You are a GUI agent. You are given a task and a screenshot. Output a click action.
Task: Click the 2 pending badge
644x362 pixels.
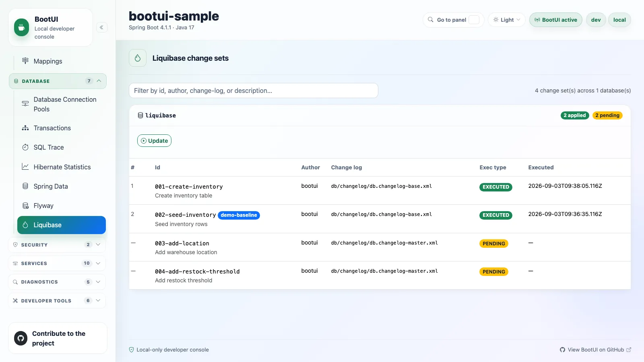click(x=607, y=115)
